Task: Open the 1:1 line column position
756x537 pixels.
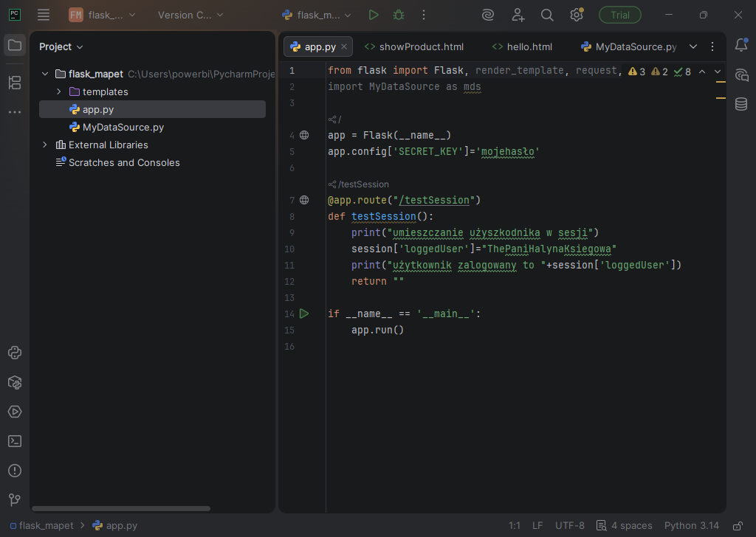Action: (515, 525)
